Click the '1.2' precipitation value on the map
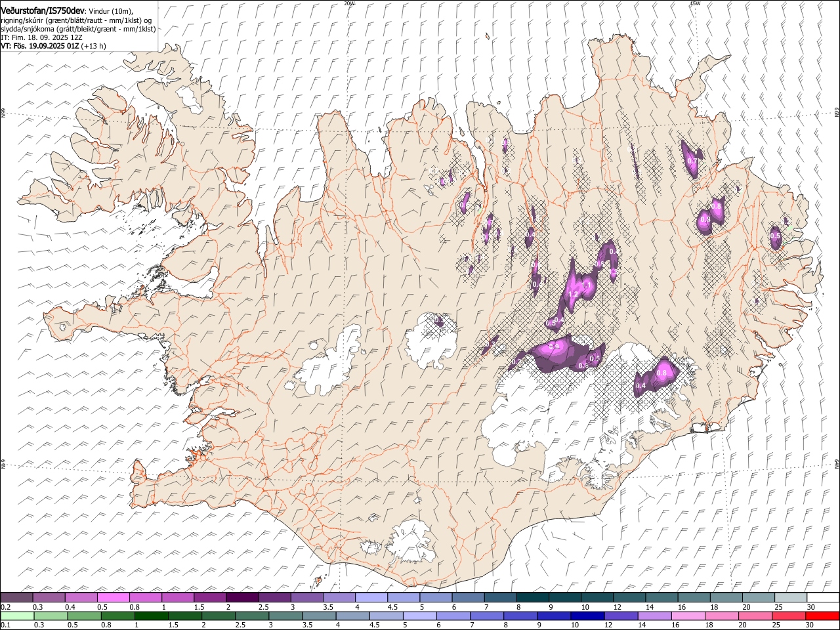The width and height of the screenshot is (840, 630). 572,295
